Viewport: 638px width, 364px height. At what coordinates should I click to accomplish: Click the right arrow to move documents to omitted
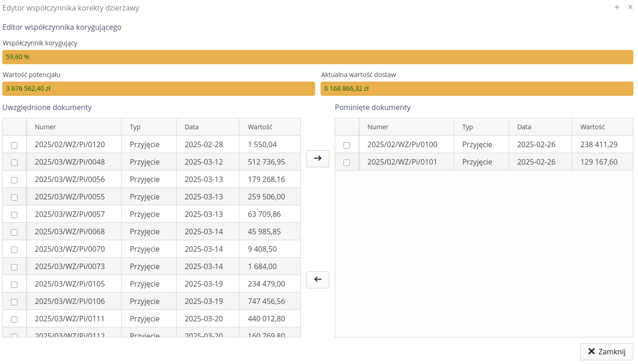[x=317, y=159]
